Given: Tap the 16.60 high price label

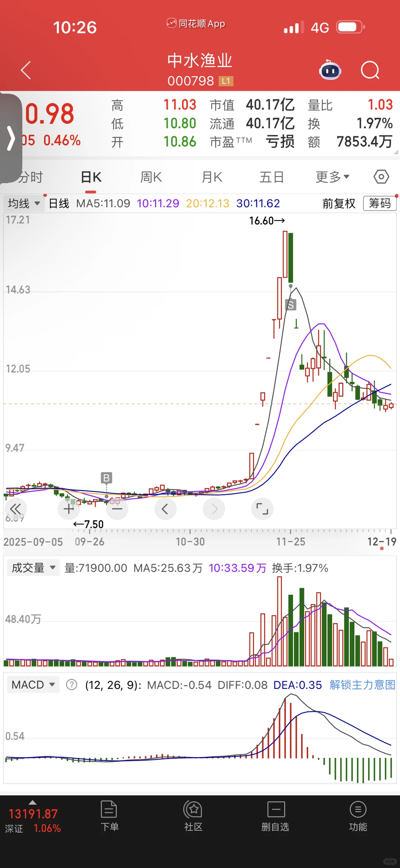Looking at the screenshot, I should [x=267, y=221].
